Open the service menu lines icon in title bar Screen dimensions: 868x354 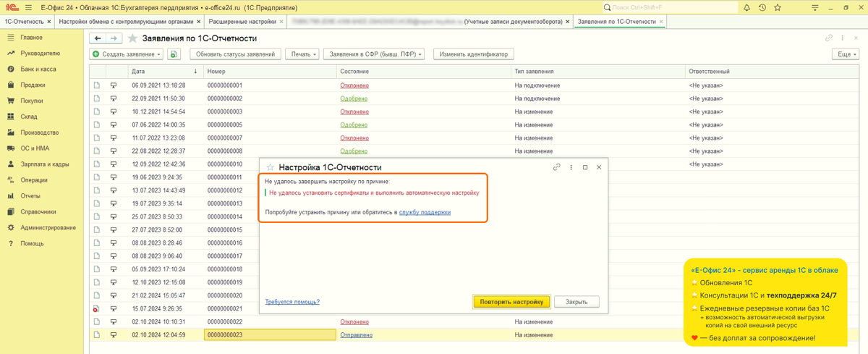coord(815,7)
